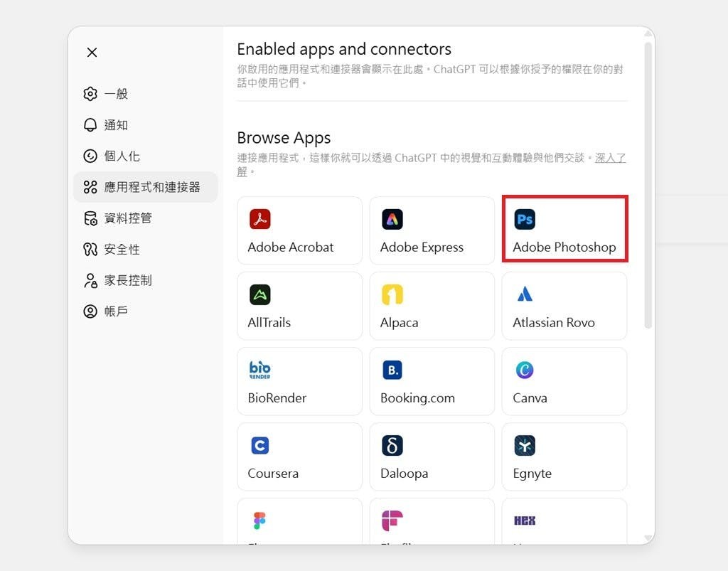Click the Alpaca logo icon
Viewport: 728px width, 571px height.
pos(392,295)
